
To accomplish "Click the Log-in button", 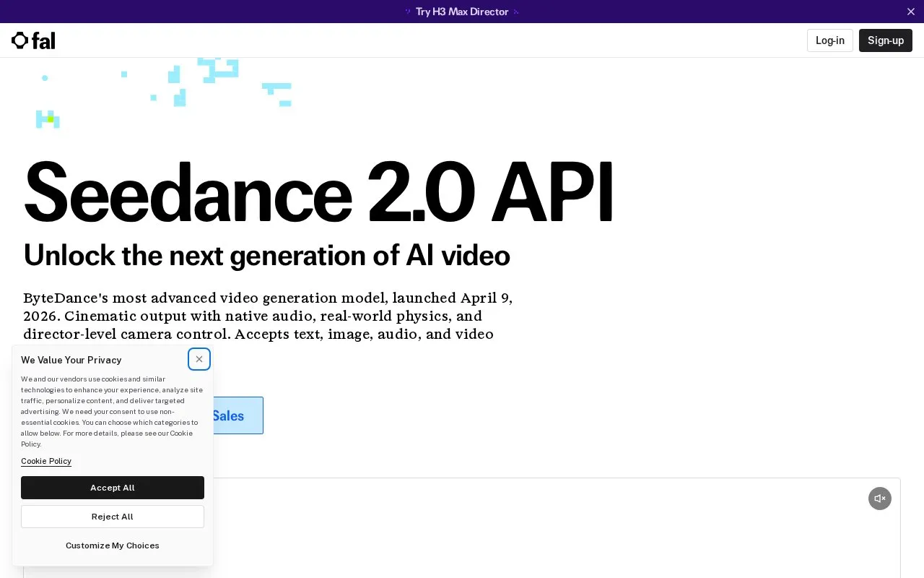I will [x=830, y=40].
